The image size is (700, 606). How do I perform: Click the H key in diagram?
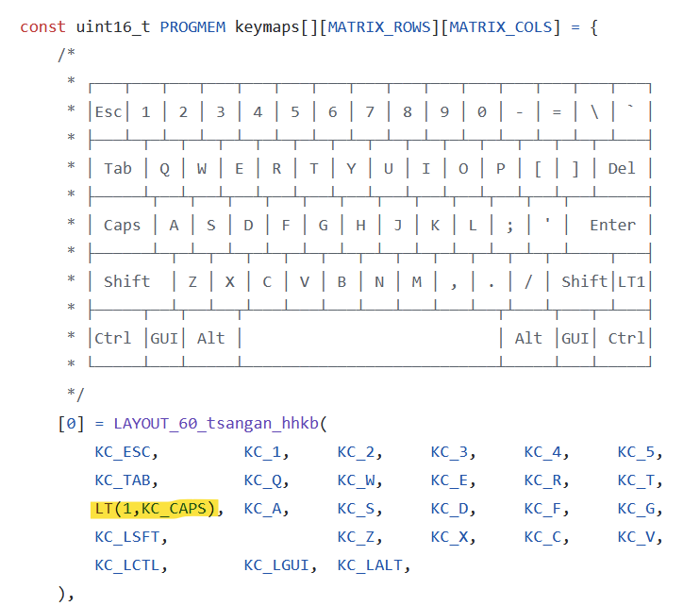(x=360, y=225)
